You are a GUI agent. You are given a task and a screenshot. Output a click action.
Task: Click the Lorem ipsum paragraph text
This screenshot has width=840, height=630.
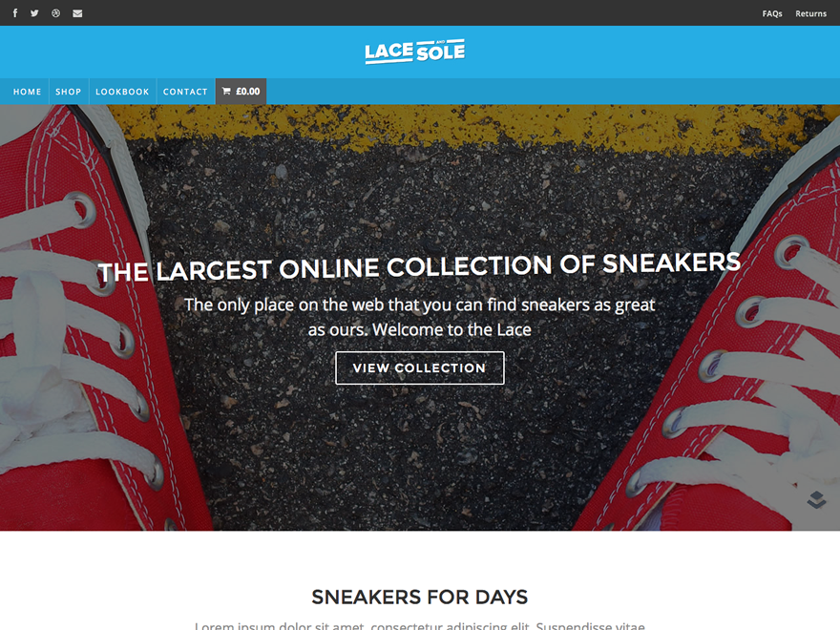point(419,625)
